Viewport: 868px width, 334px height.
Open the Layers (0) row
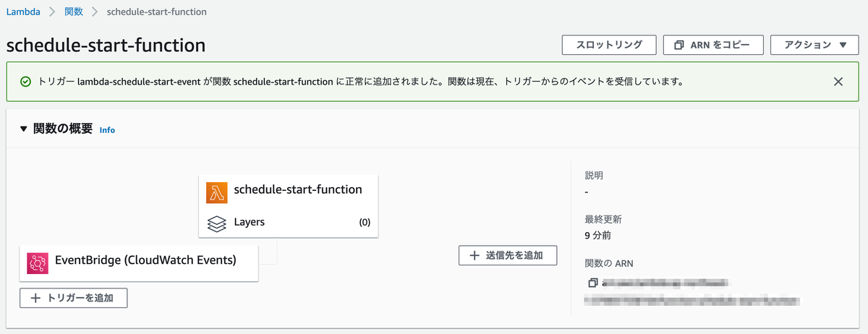(289, 222)
